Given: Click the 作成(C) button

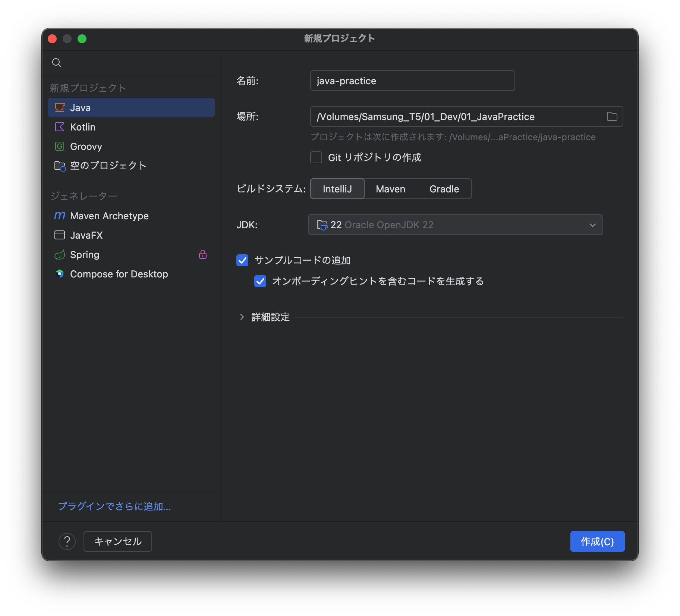Looking at the screenshot, I should 597,541.
